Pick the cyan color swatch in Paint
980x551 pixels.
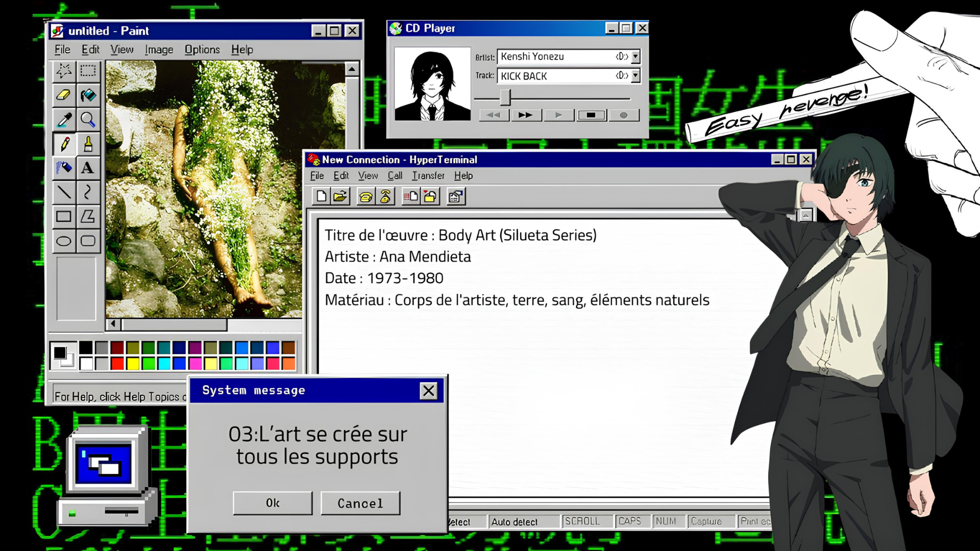pos(164,364)
